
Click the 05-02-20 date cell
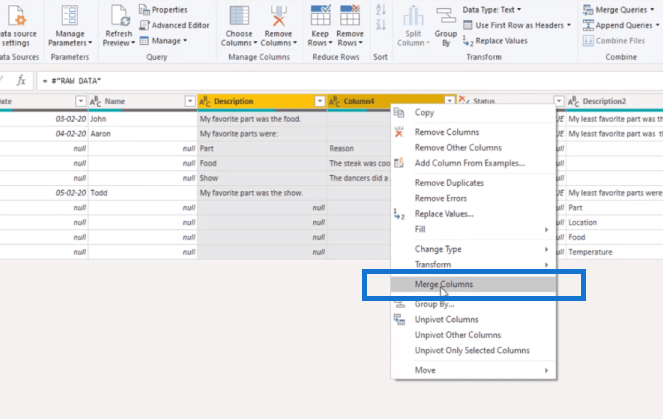tap(44, 193)
